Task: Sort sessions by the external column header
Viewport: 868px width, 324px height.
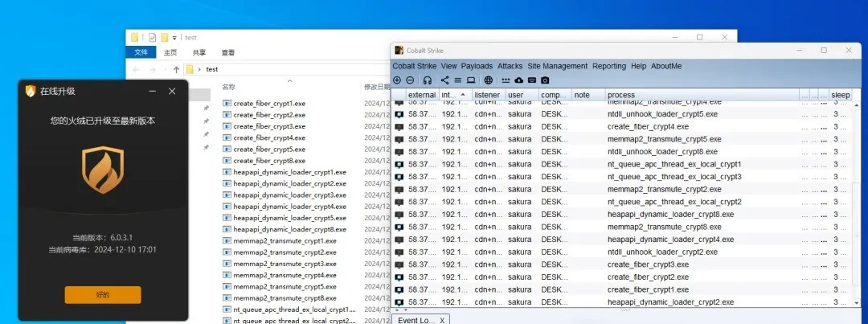Action: point(423,95)
